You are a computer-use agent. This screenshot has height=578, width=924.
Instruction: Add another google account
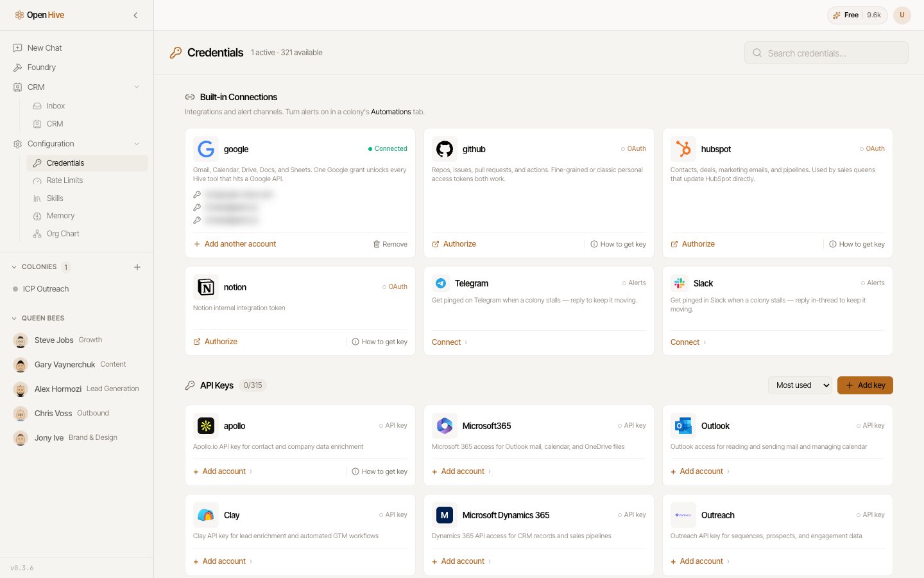(235, 244)
